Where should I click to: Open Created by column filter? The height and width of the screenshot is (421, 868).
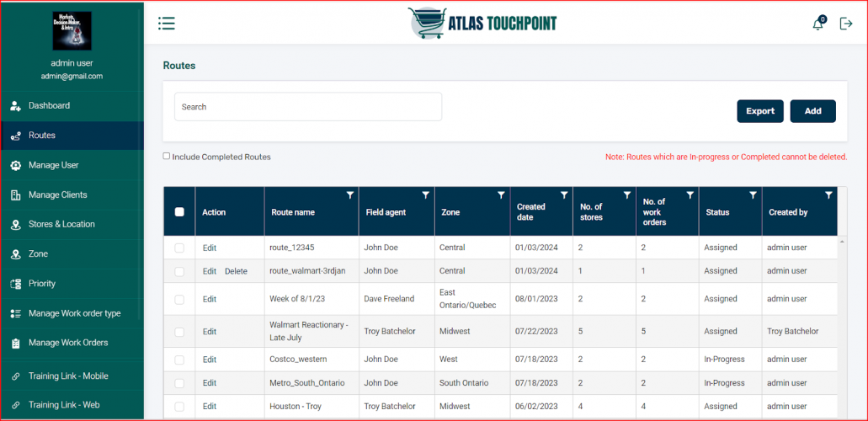point(828,195)
